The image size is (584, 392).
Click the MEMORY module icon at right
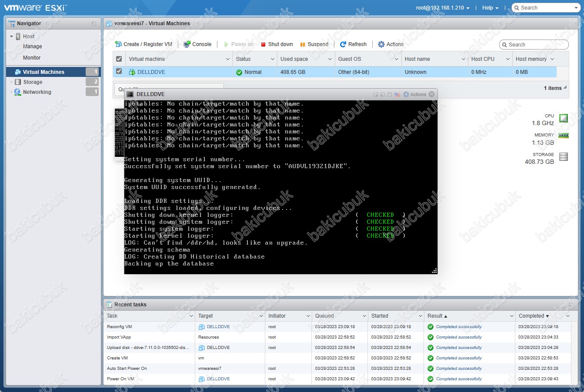564,136
